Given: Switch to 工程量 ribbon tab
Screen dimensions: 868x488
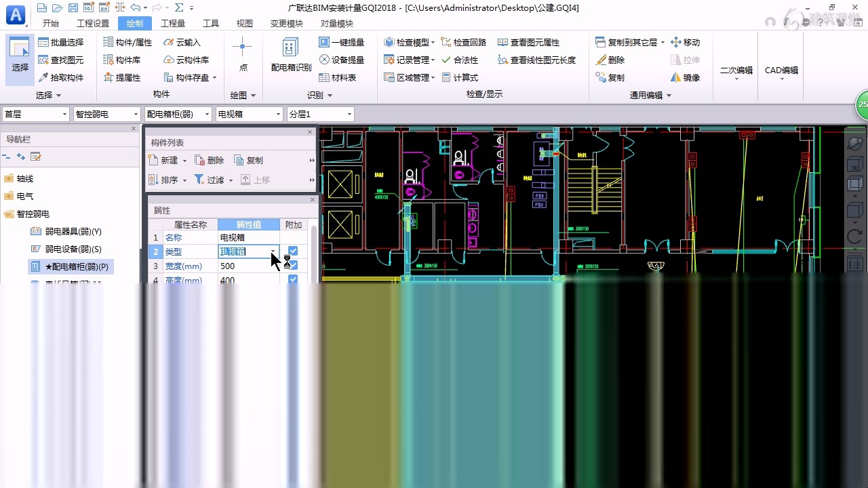Looking at the screenshot, I should tap(173, 23).
